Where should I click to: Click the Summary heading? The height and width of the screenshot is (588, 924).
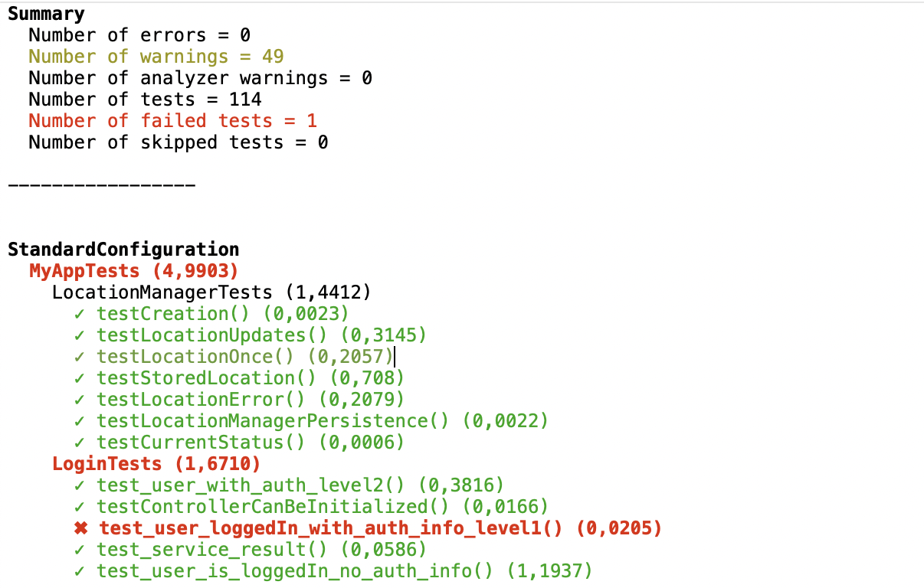(46, 14)
